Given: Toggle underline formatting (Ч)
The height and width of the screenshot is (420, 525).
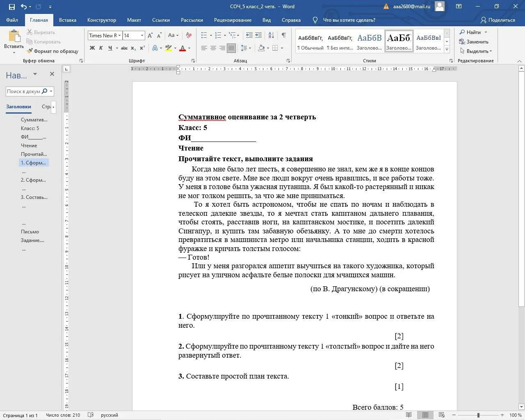Looking at the screenshot, I should (x=110, y=48).
